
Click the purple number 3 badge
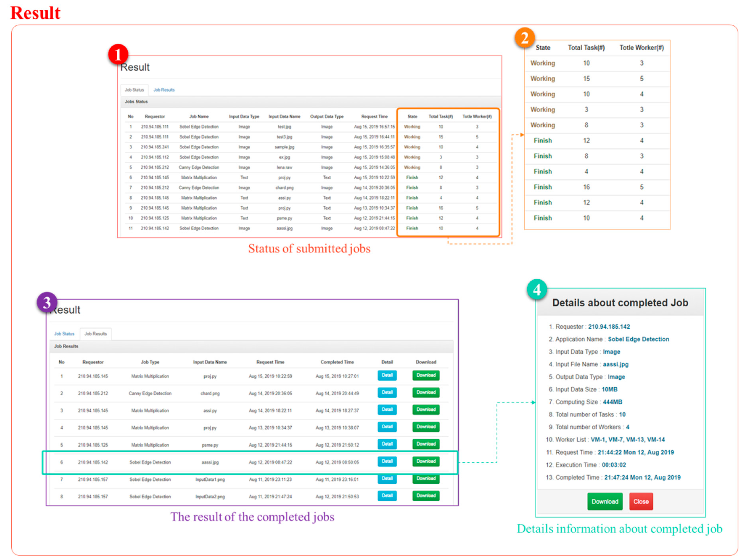click(x=47, y=302)
